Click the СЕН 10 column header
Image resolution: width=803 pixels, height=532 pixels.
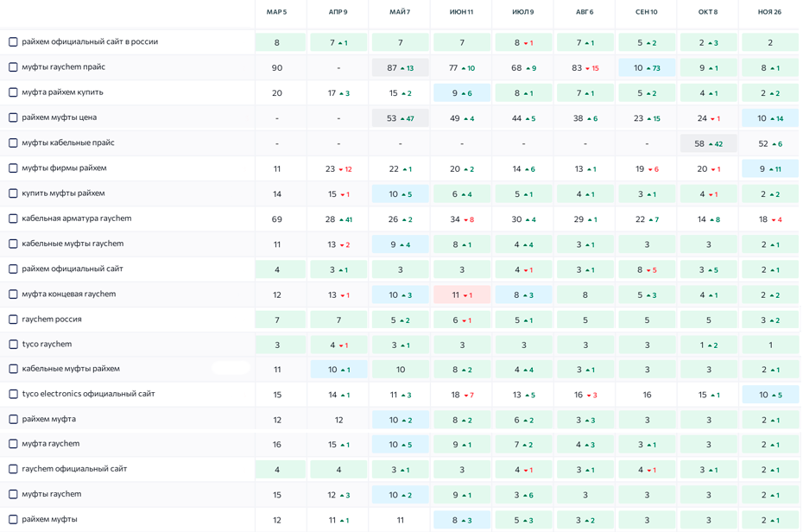tap(647, 12)
